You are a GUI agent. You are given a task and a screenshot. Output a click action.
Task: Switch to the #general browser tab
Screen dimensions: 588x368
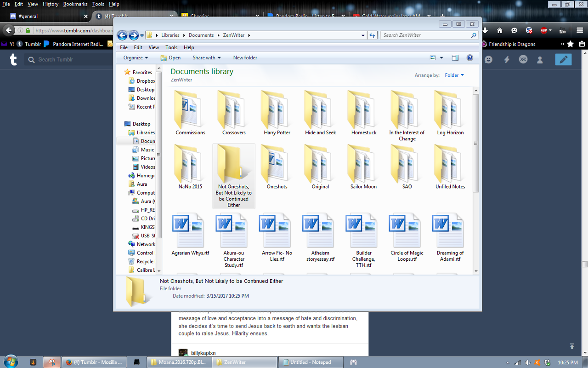[x=48, y=16]
